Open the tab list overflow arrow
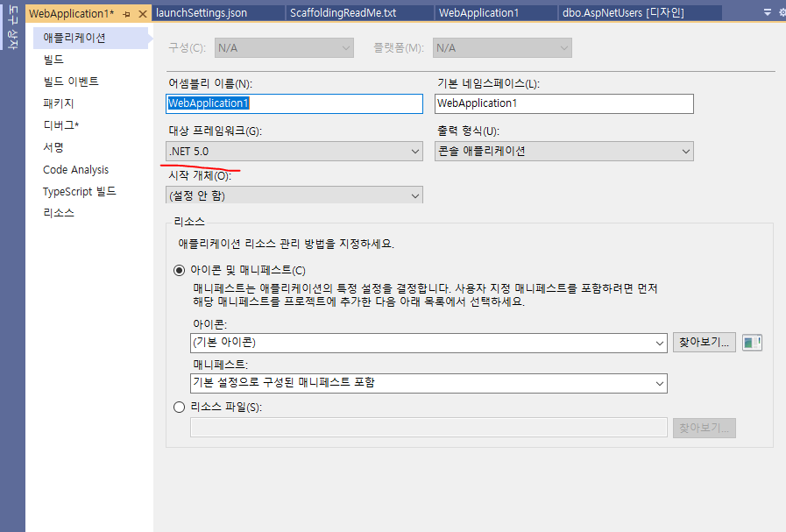The height and width of the screenshot is (532, 786). 768,12
